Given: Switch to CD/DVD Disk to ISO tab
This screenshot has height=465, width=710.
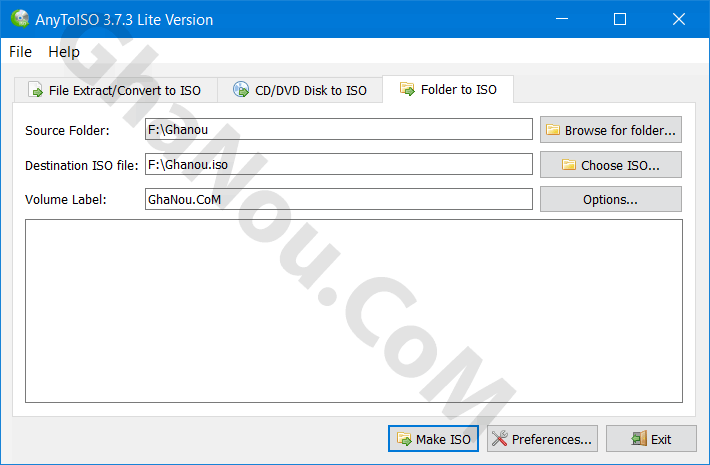Looking at the screenshot, I should pyautogui.click(x=300, y=90).
